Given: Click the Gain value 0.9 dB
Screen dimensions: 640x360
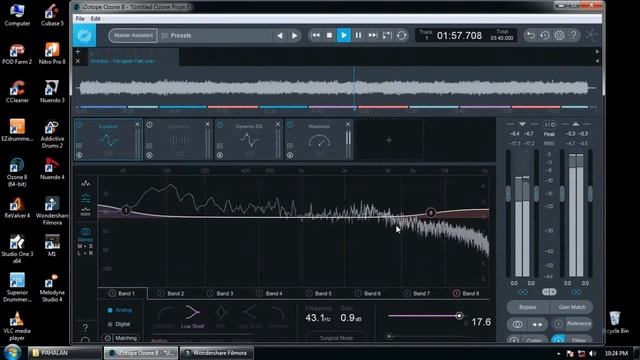Looking at the screenshot, I should coord(351,318).
